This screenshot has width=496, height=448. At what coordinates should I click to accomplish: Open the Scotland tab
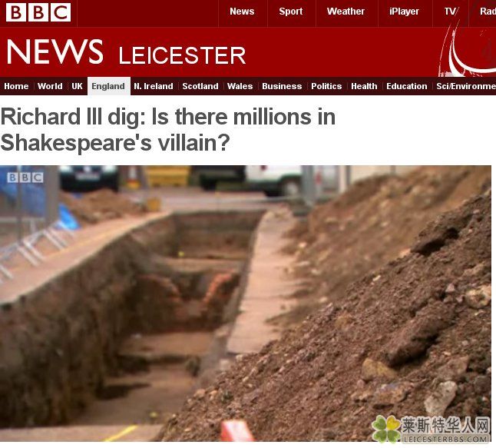[200, 86]
